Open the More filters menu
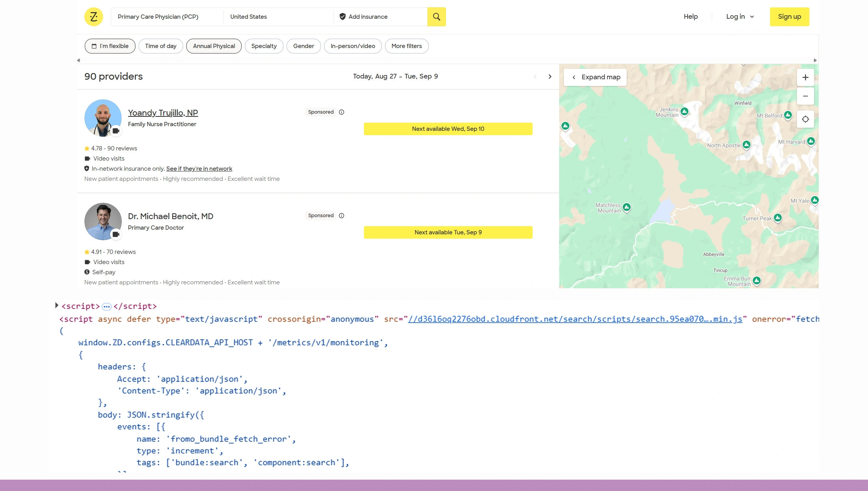This screenshot has width=868, height=491. [406, 46]
